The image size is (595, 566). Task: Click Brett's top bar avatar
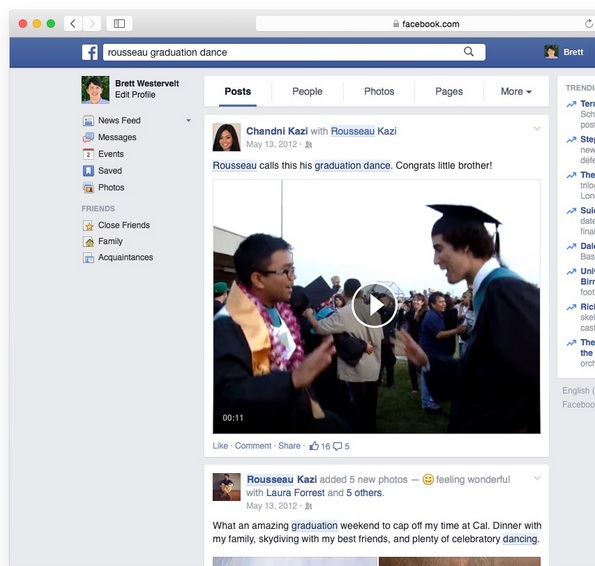pyautogui.click(x=551, y=52)
